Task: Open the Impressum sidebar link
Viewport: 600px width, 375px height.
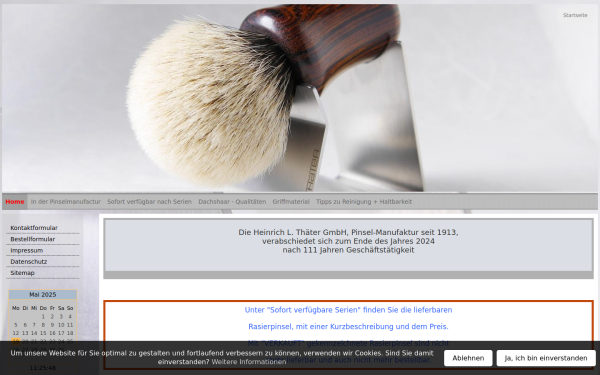Action: [26, 250]
